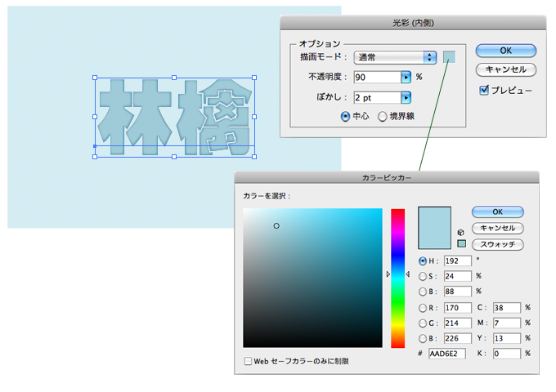Viewport: 556px width, 392px height.
Task: Click the rainbow hue slider strip
Action: (397, 278)
